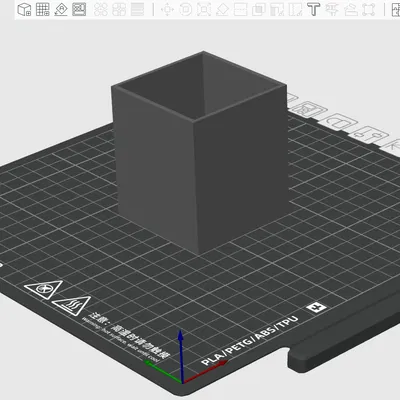
Task: Activate the Move tool
Action: [x=167, y=9]
